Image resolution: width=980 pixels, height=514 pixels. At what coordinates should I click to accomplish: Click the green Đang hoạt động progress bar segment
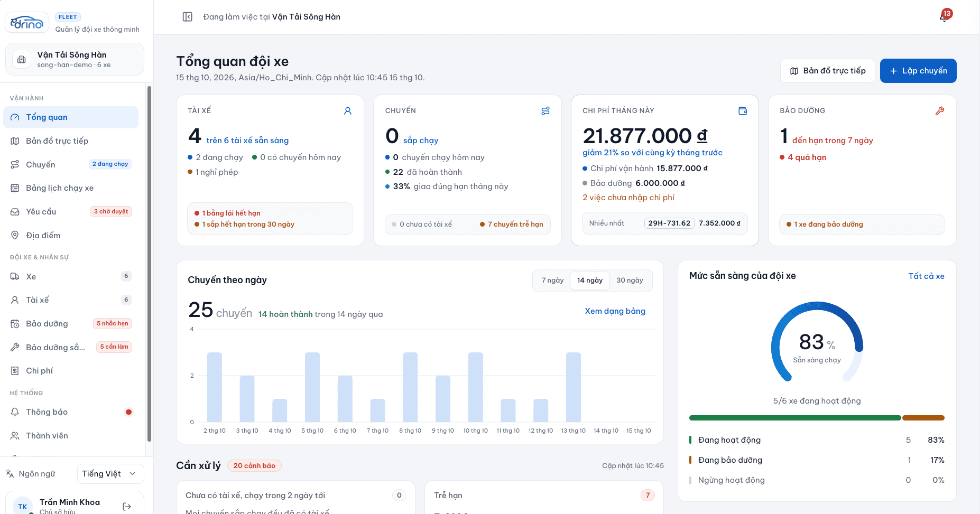(795, 418)
